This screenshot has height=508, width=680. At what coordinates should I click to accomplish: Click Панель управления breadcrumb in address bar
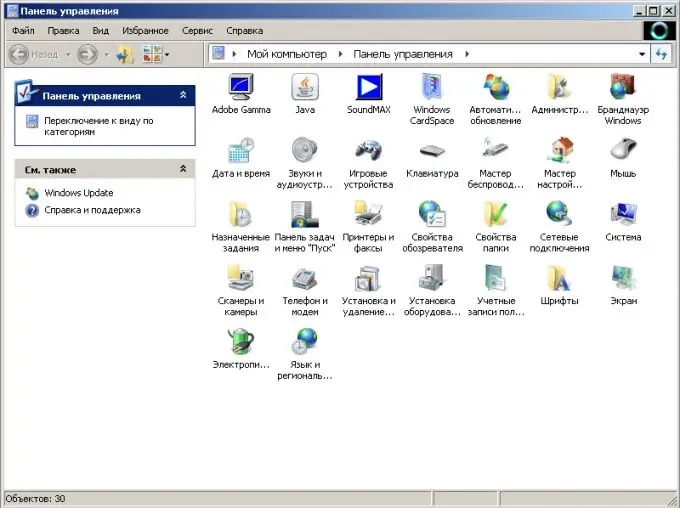(x=403, y=54)
